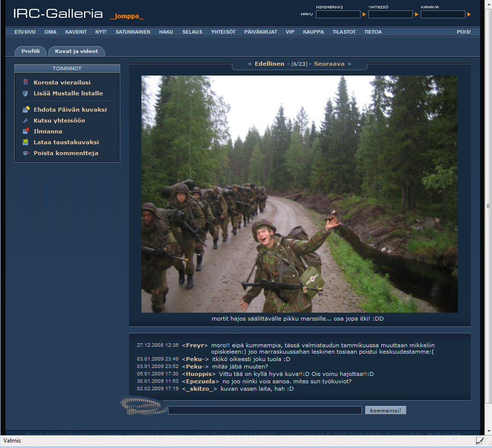Switch to the Profiili tab
492x448 pixels.
(31, 51)
